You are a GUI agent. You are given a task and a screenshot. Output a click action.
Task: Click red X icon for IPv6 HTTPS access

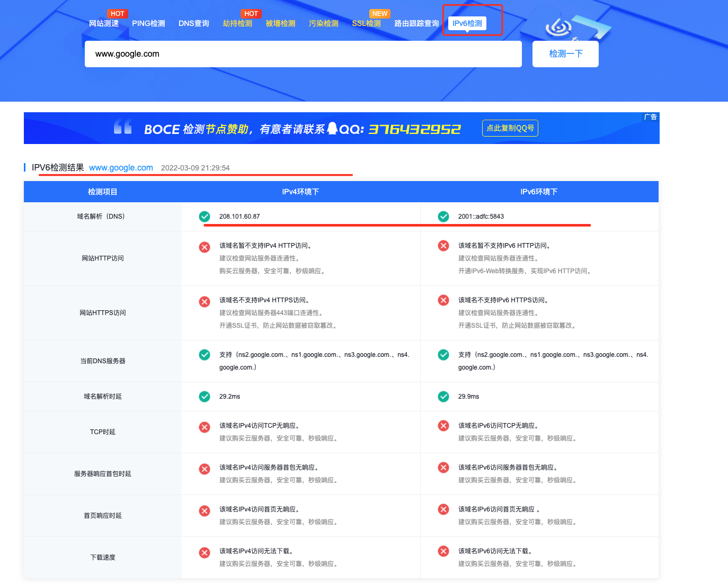pyautogui.click(x=443, y=301)
